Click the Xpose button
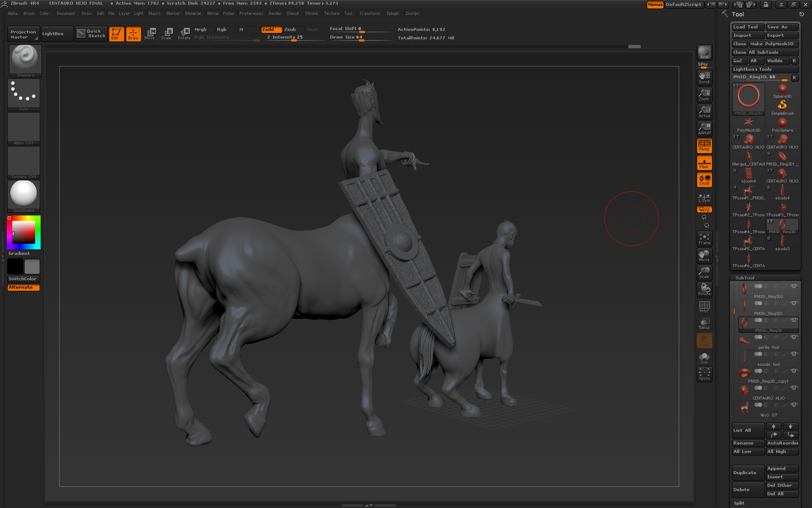The height and width of the screenshot is (508, 812). [x=704, y=374]
